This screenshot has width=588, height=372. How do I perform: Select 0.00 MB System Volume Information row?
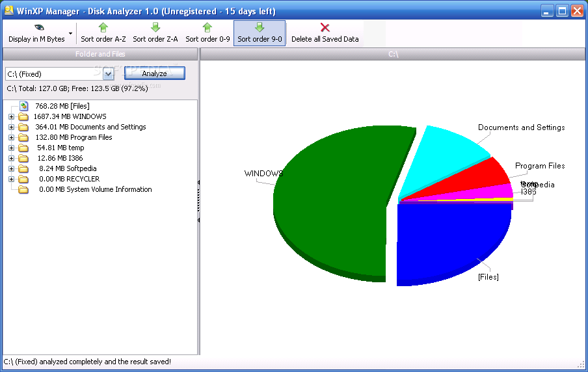(95, 190)
